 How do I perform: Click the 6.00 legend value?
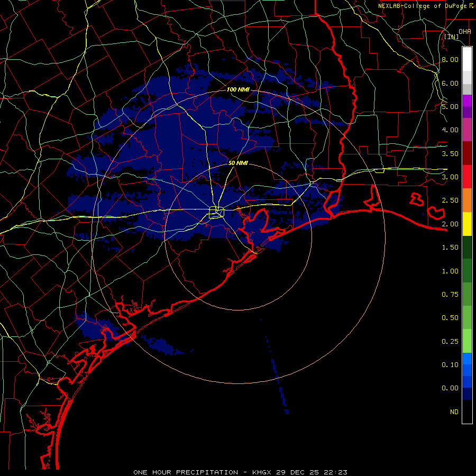coord(450,83)
